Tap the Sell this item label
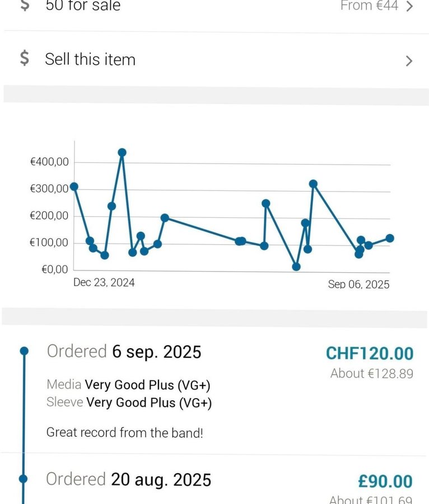The height and width of the screenshot is (504, 429). coord(90,59)
